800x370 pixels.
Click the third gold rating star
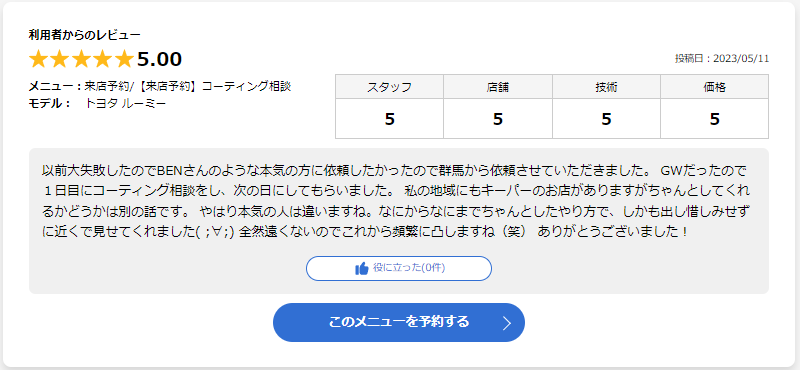point(81,60)
